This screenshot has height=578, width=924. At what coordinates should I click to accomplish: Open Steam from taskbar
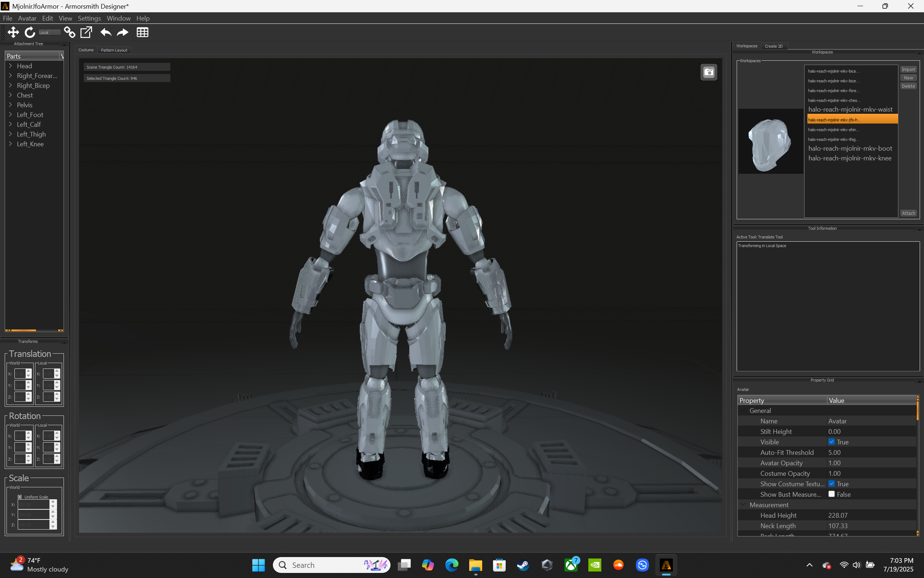[x=523, y=565]
